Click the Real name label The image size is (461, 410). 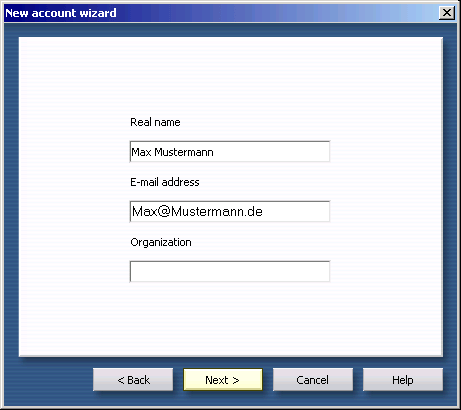coord(155,122)
